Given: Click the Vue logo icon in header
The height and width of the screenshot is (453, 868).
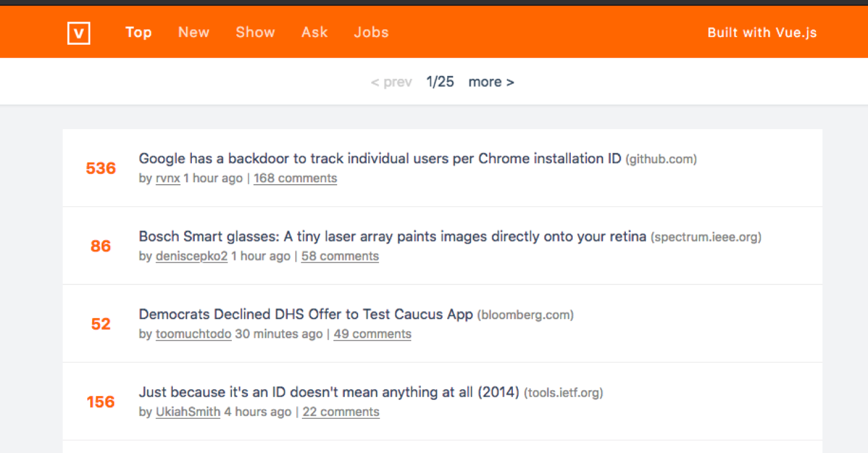Looking at the screenshot, I should pyautogui.click(x=79, y=33).
